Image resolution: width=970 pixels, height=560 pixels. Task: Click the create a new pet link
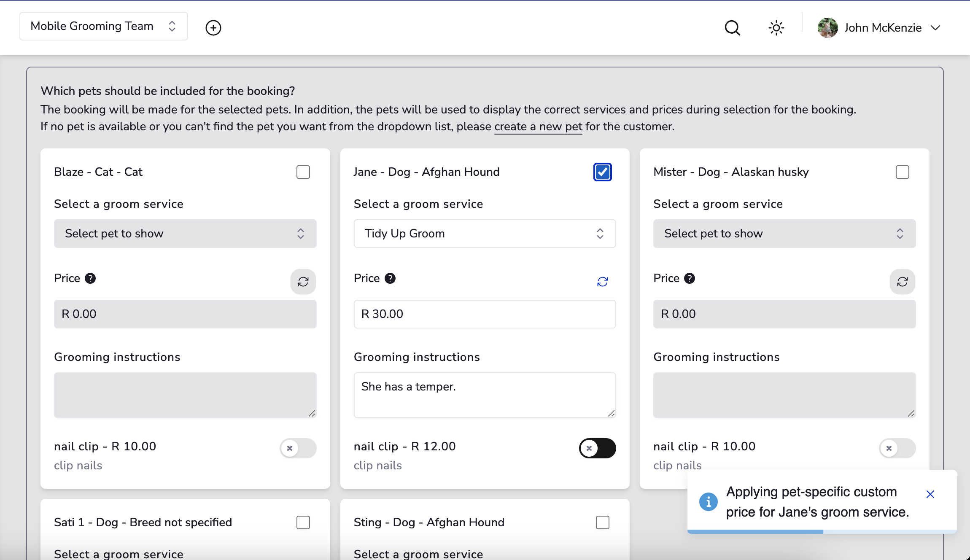click(x=538, y=127)
